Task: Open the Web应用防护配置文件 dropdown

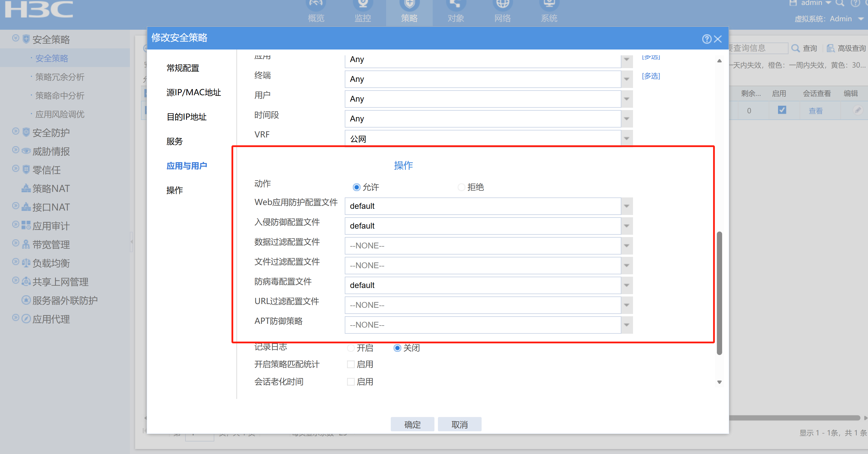Action: (x=626, y=206)
